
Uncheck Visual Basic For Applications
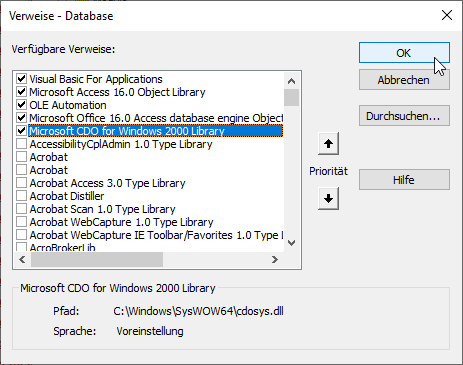tap(22, 79)
